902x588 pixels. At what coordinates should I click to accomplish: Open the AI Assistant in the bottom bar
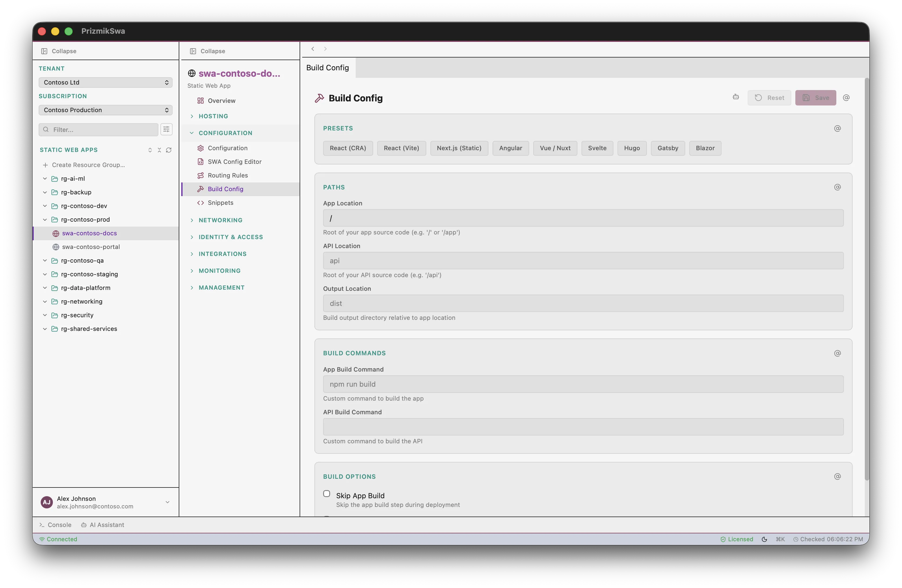pyautogui.click(x=103, y=525)
